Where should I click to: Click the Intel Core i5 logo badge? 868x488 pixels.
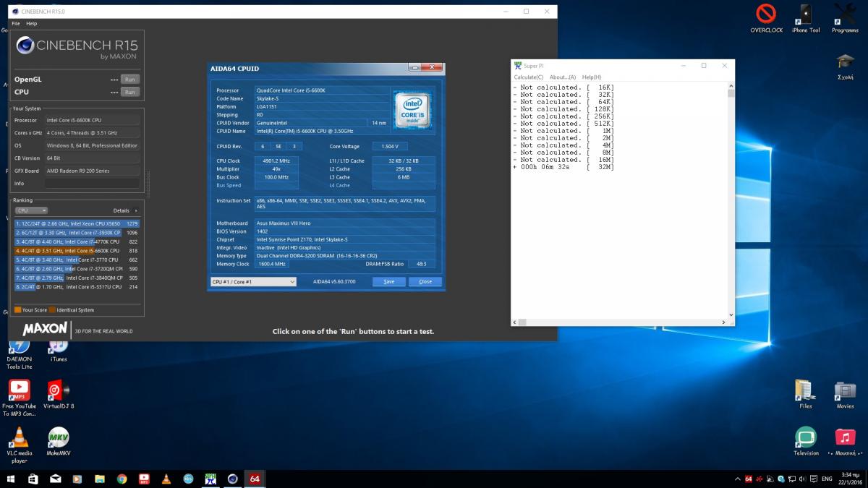412,110
